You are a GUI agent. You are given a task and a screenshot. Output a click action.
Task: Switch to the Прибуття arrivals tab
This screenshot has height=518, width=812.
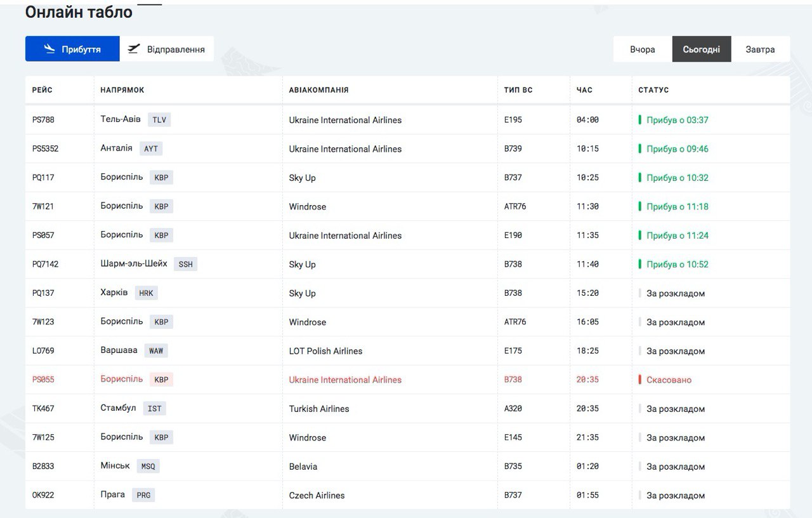point(72,49)
